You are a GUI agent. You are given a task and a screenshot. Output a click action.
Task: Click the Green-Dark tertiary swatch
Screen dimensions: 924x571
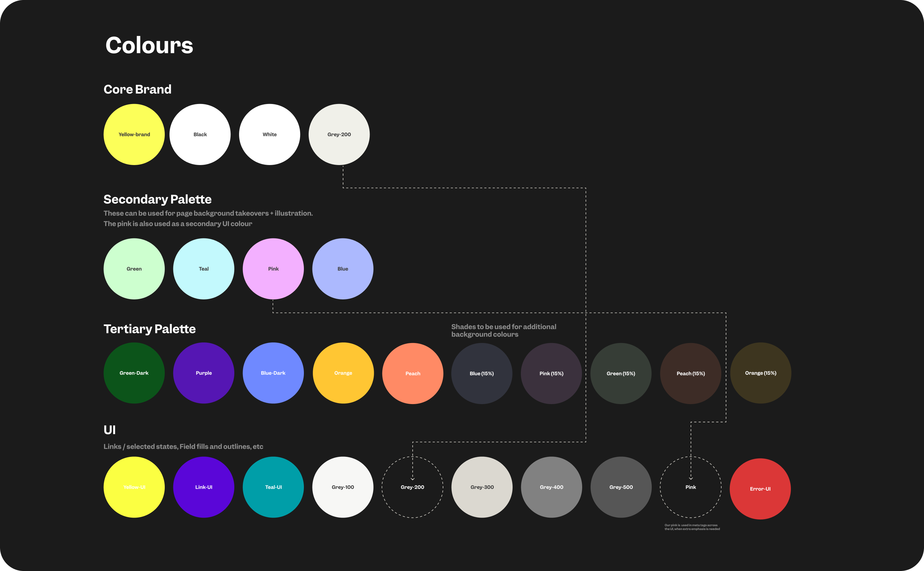134,373
